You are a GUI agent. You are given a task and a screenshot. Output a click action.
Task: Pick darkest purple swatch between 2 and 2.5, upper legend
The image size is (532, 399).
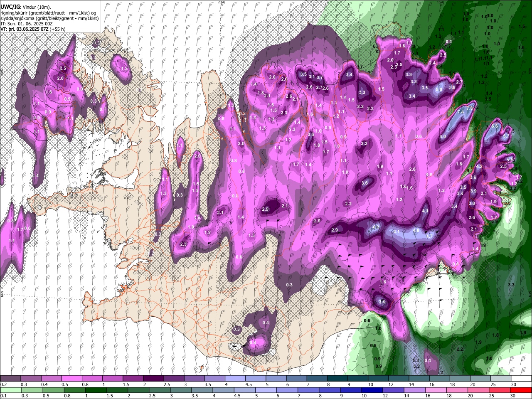coord(153,379)
